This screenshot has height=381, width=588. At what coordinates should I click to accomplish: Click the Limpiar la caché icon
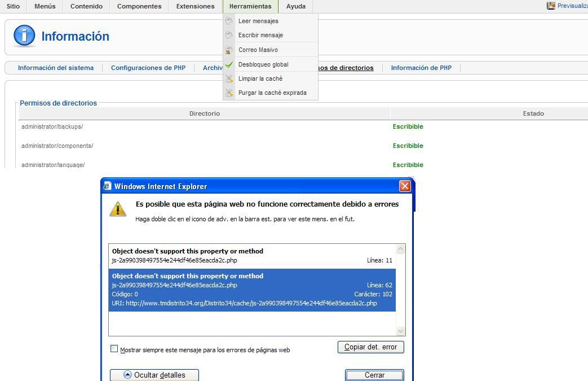pos(229,79)
